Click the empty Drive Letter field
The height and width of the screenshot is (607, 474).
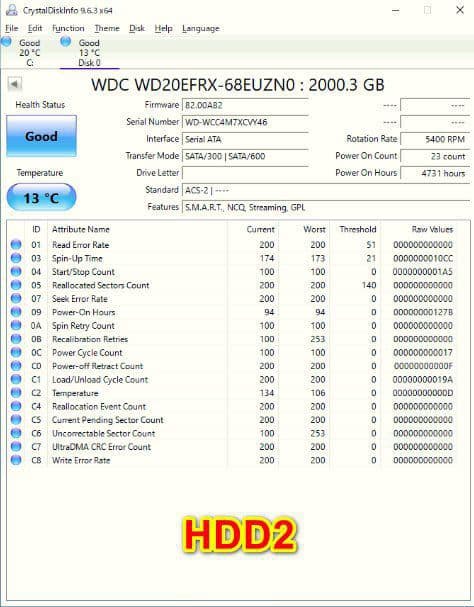245,173
